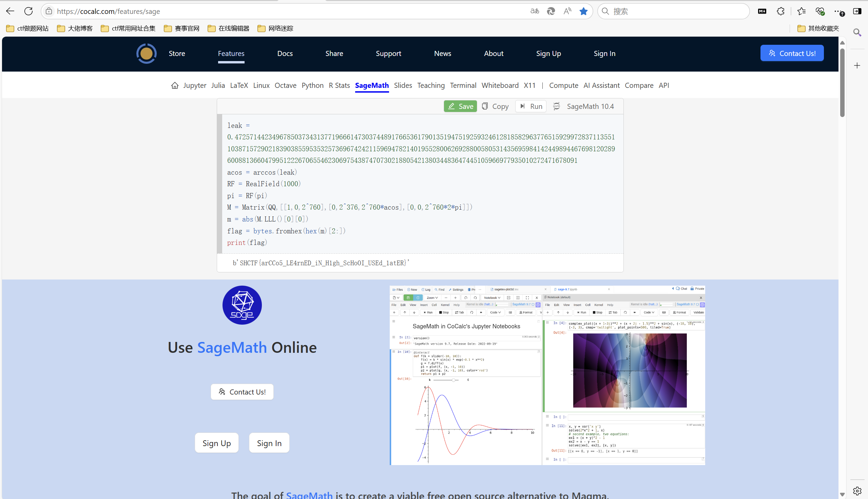Image resolution: width=868 pixels, height=499 pixels.
Task: Click the home icon before Jupyter
Action: tap(175, 85)
